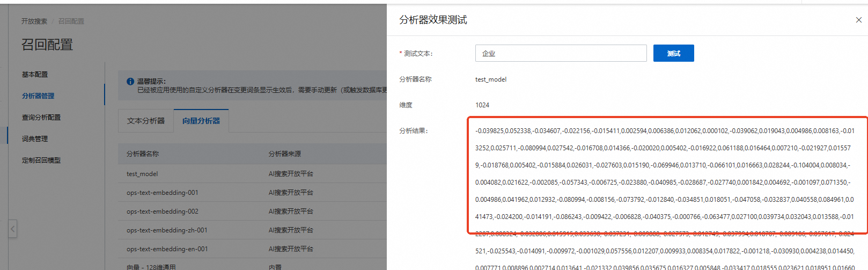
Task: Open 基本配置 in sidebar
Action: click(35, 74)
